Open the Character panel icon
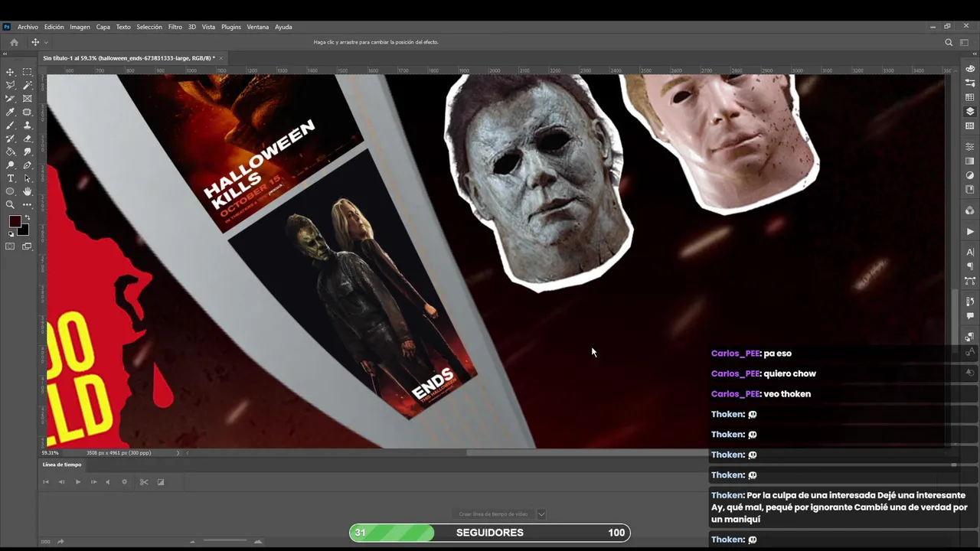Screen dimensions: 980x551 pyautogui.click(x=970, y=252)
